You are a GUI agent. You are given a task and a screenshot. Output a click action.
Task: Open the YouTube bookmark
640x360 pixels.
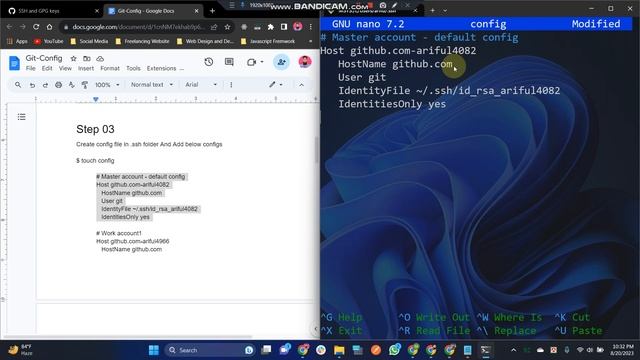tap(49, 41)
